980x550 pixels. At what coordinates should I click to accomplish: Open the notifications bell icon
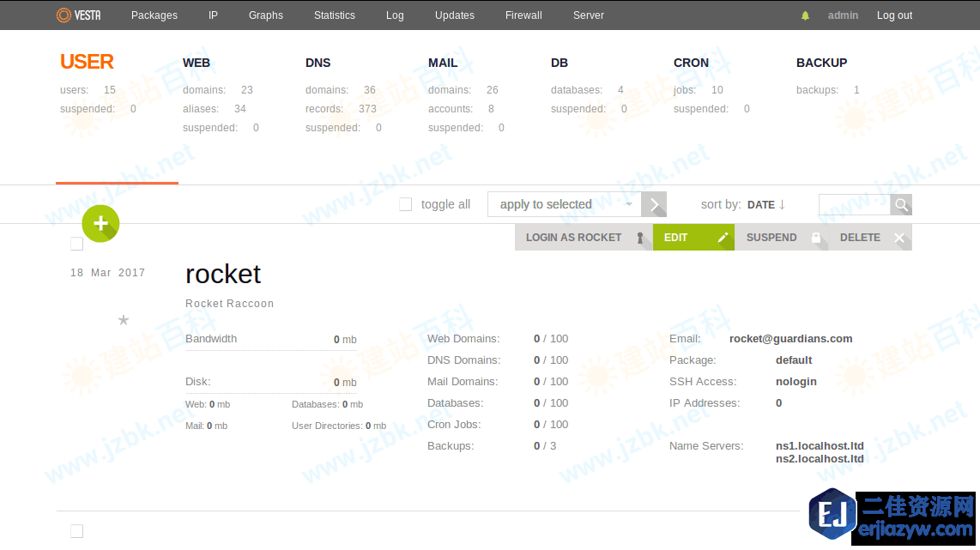coord(805,15)
